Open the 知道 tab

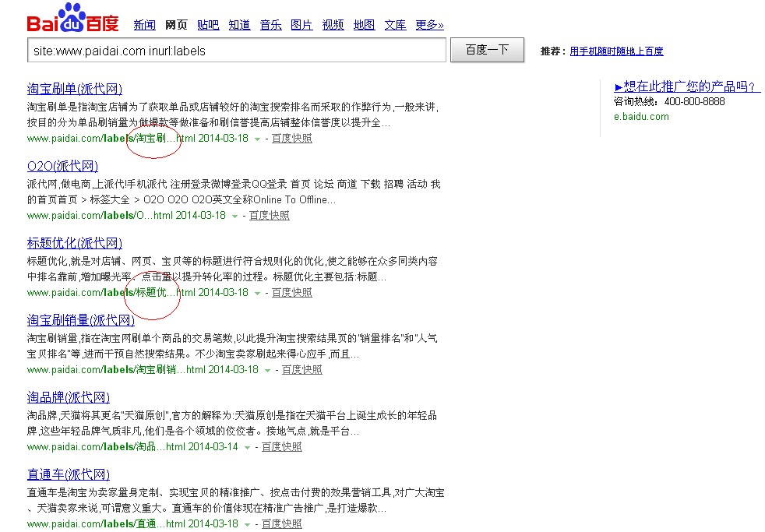coord(240,25)
